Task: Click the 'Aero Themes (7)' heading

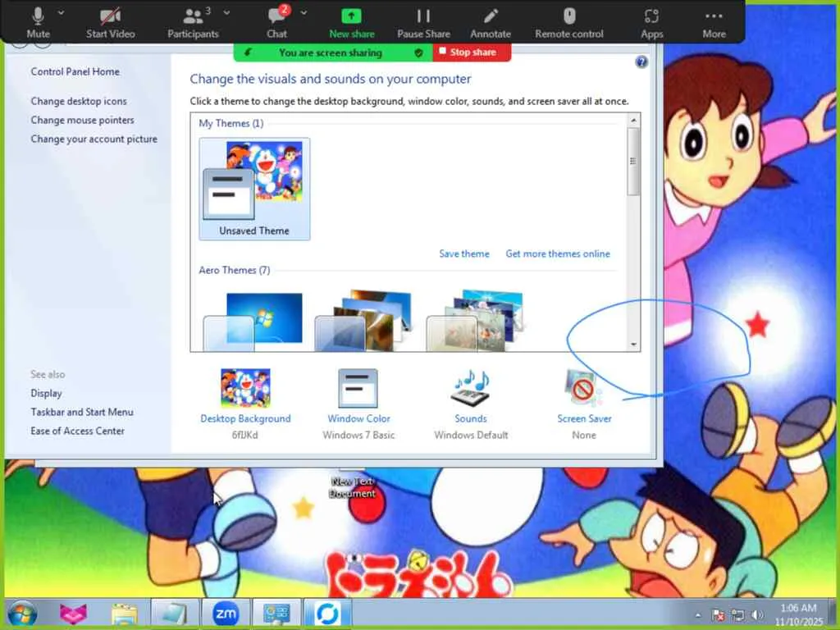Action: click(x=234, y=270)
